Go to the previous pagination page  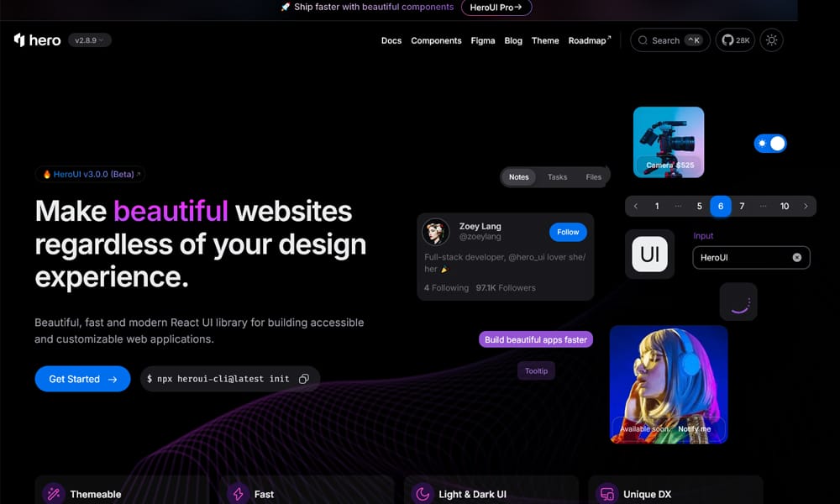point(636,207)
